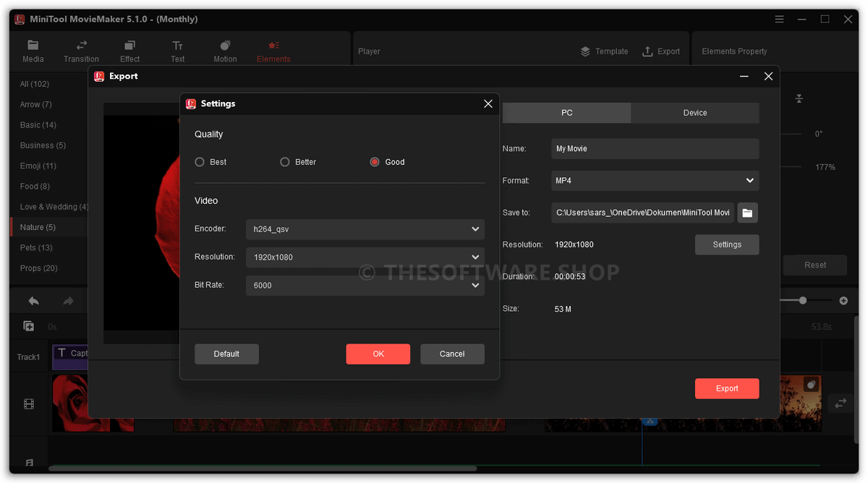Open the Motion library icon
Image resolution: width=868 pixels, height=483 pixels.
(225, 45)
